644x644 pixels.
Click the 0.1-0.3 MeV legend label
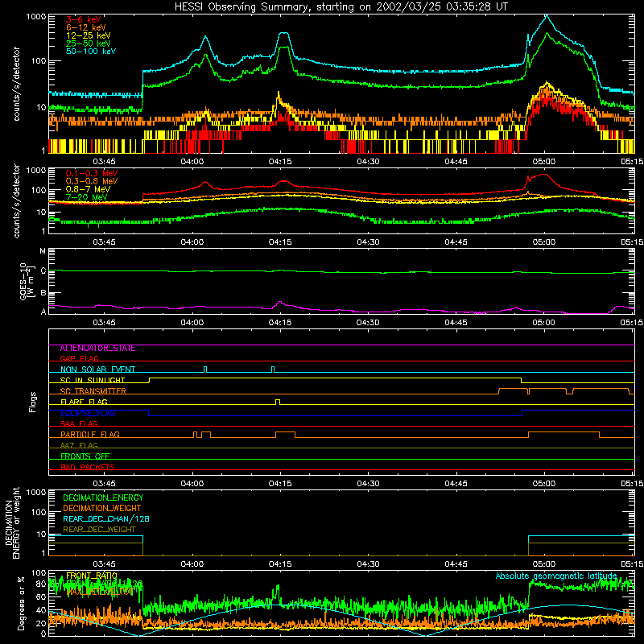click(x=92, y=173)
